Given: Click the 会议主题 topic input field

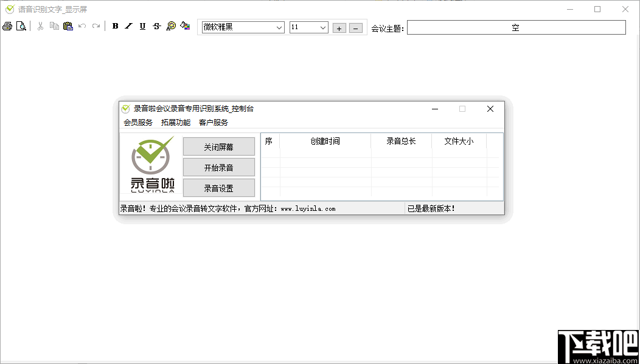Looking at the screenshot, I should point(517,27).
